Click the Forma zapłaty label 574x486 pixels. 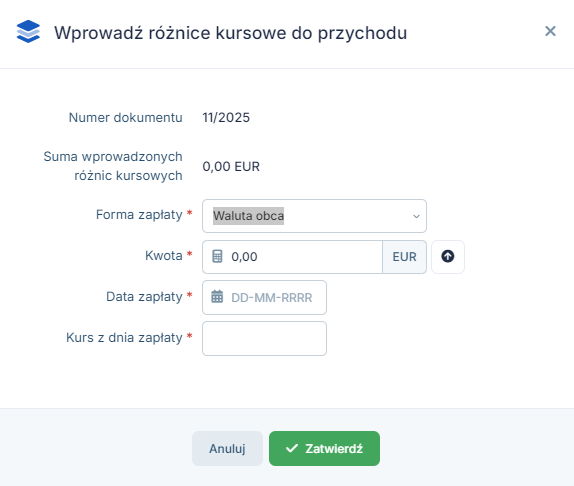coord(139,214)
